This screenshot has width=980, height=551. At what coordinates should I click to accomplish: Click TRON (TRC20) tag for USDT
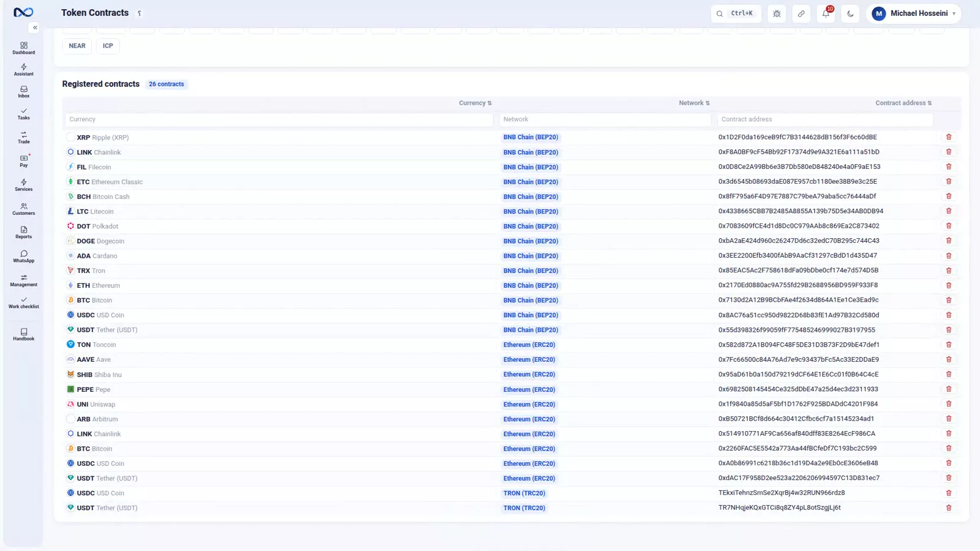tap(524, 508)
